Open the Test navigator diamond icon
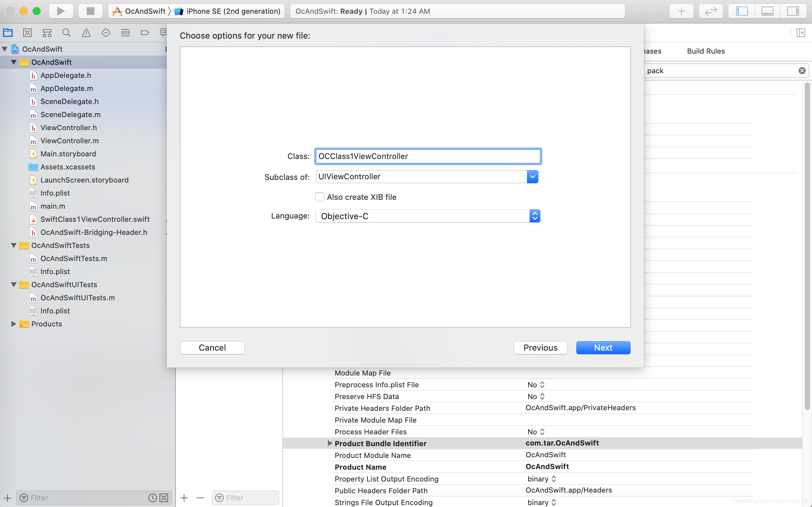Viewport: 812px width, 507px height. [x=106, y=32]
